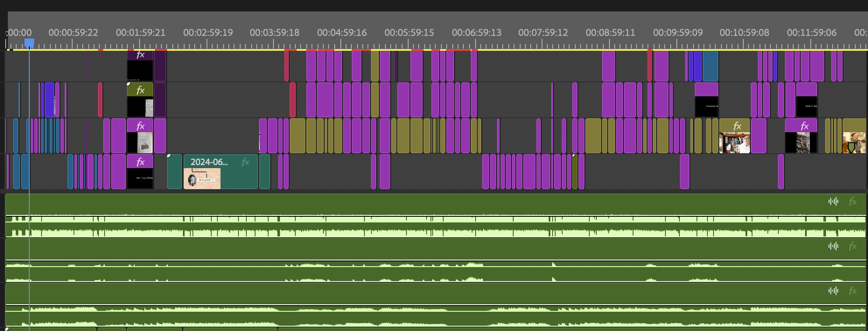The height and width of the screenshot is (331, 868).
Task: Select the bookshelf interview thumbnail clip
Action: click(735, 143)
